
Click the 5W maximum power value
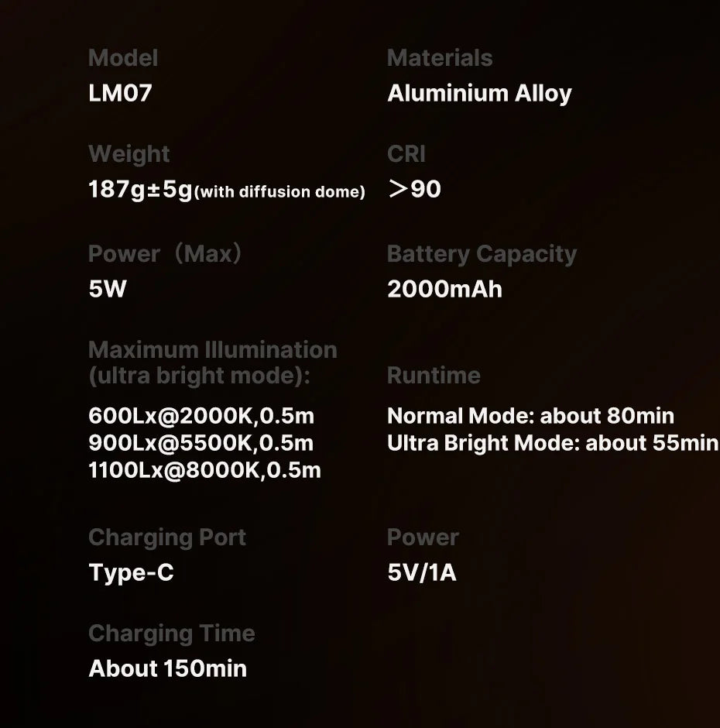tap(108, 289)
